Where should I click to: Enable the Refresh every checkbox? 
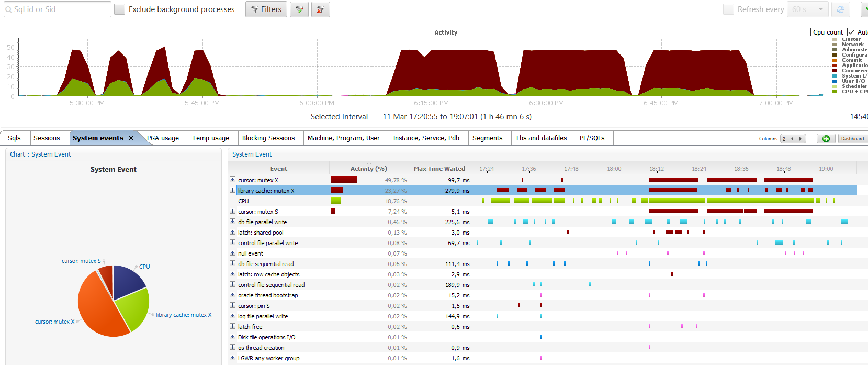pyautogui.click(x=728, y=9)
